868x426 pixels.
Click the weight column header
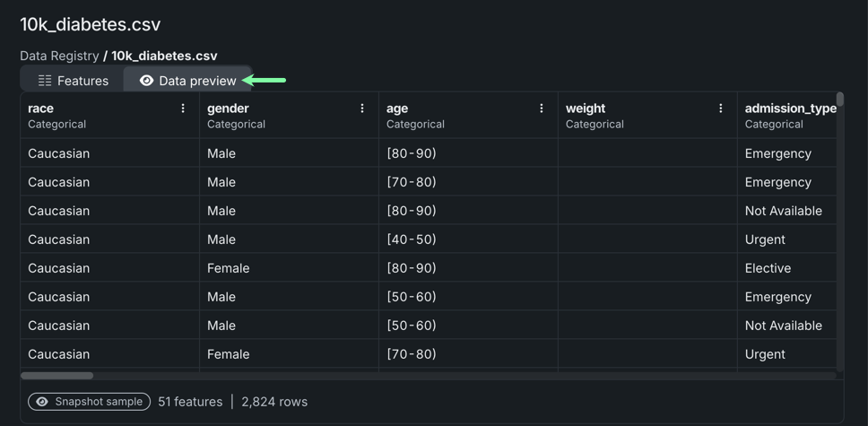tap(586, 109)
